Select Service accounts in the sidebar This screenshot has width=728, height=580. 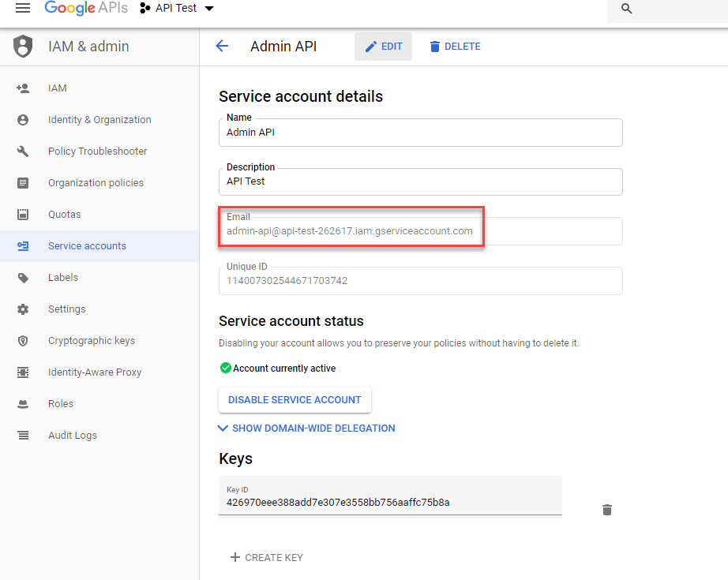pyautogui.click(x=87, y=245)
